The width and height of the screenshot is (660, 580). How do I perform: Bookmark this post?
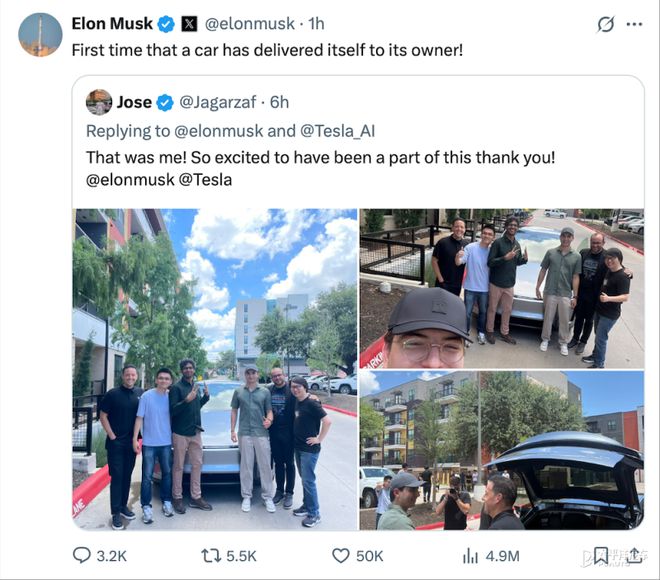601,556
